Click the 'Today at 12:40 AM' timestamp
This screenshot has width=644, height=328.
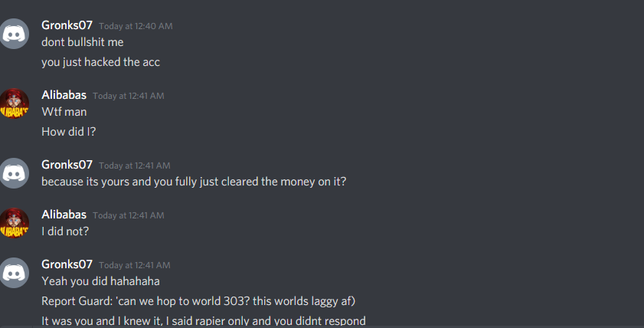coord(136,26)
